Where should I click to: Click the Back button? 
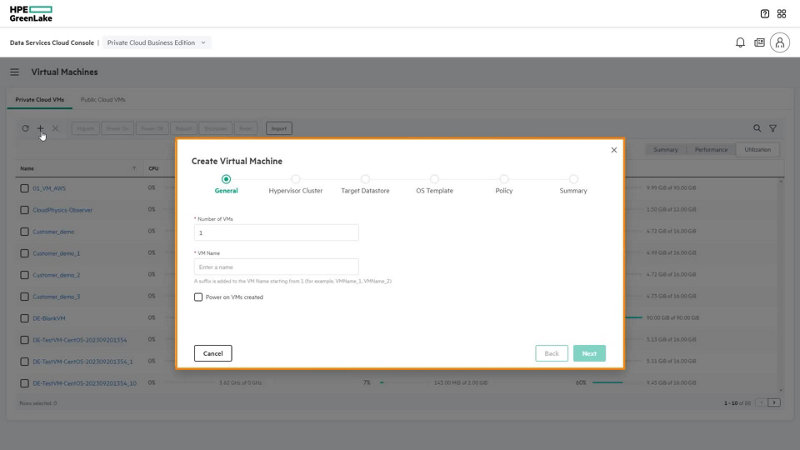552,353
